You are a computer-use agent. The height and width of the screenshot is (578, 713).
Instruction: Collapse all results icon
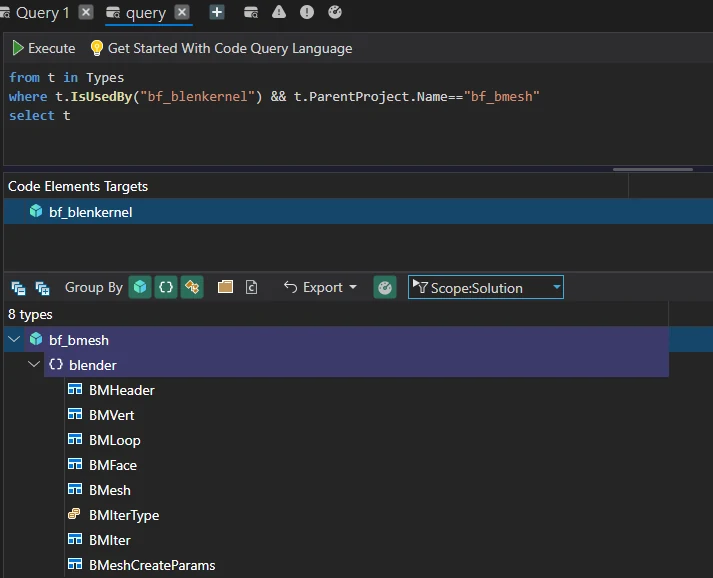click(18, 288)
